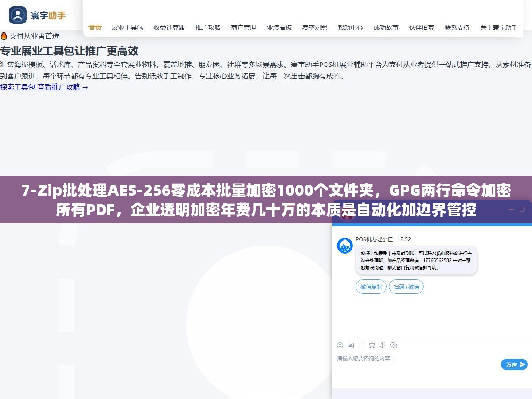
Task: Click the 7-Zip批处理AES-256 banner headline
Action: point(266,200)
